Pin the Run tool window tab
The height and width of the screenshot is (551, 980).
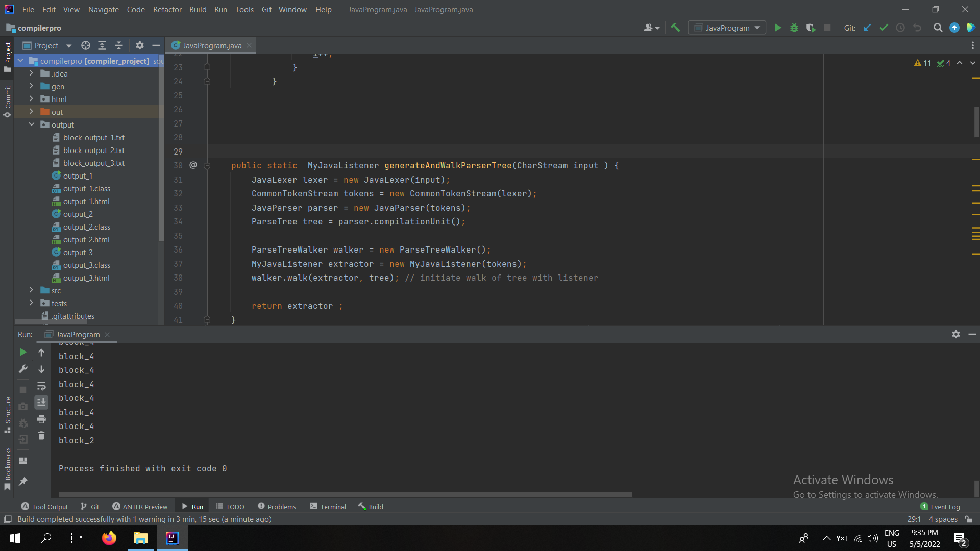(23, 482)
